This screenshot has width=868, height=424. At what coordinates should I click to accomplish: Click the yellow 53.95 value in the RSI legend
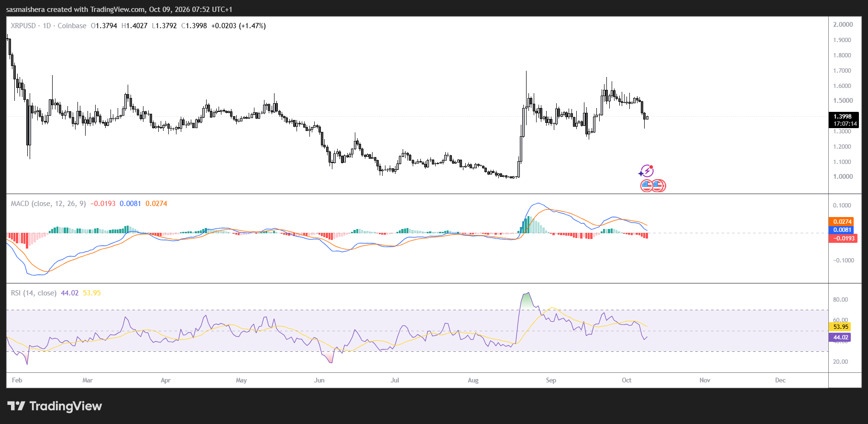coord(92,293)
